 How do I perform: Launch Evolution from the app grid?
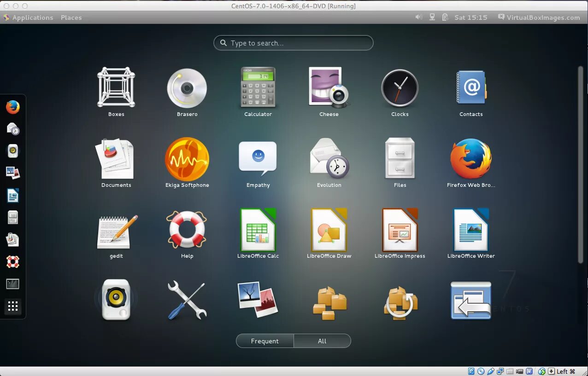click(329, 163)
